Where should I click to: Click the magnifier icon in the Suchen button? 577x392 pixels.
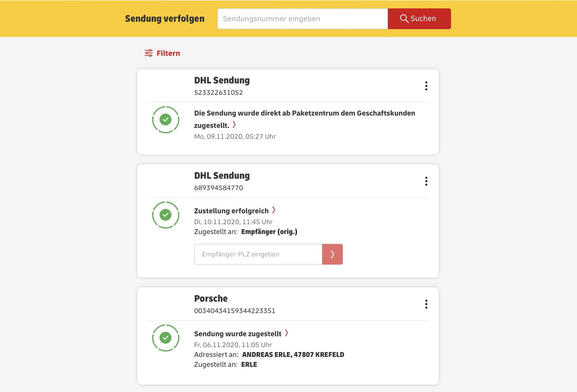[x=404, y=19]
